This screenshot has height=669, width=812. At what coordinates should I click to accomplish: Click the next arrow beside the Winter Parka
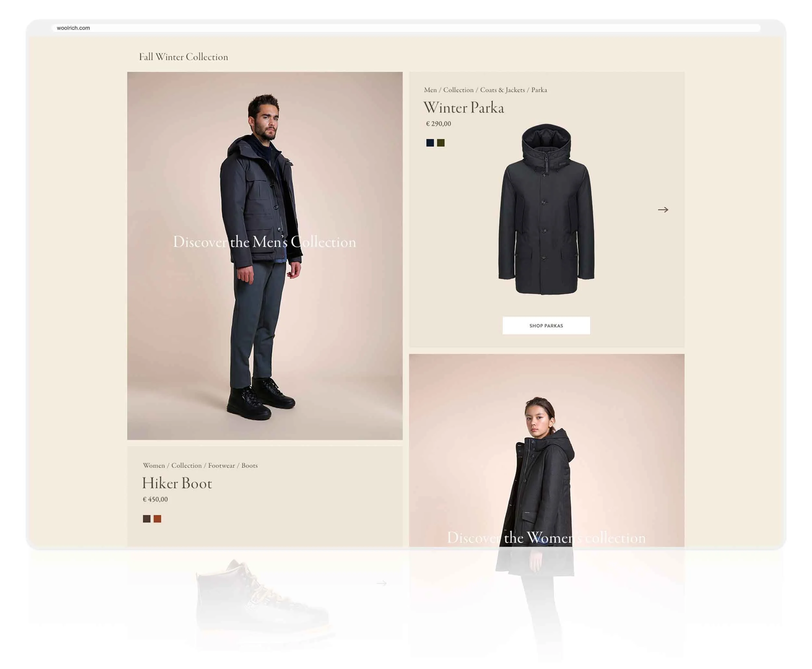pos(663,210)
